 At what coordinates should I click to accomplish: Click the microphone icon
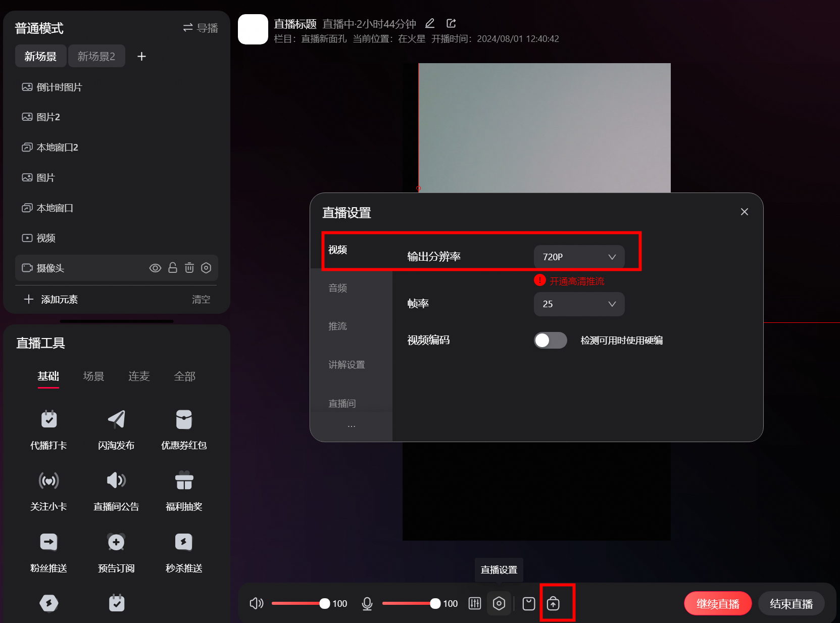click(x=367, y=603)
